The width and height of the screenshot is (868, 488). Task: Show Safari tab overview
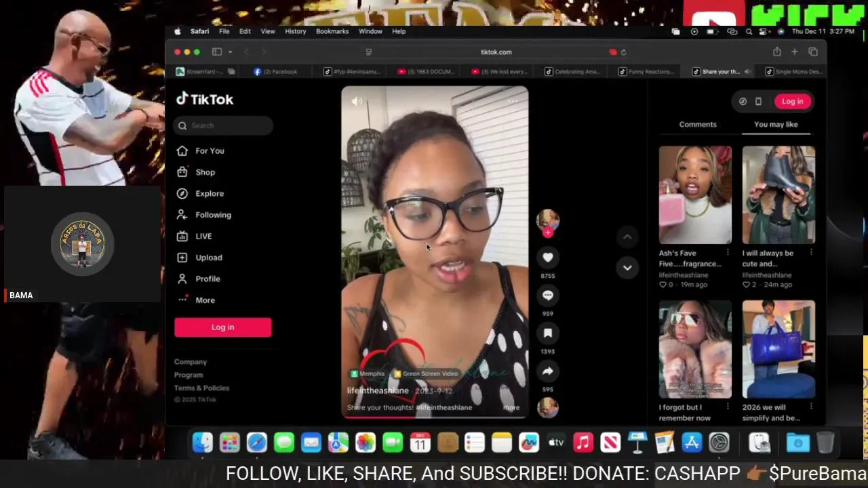pos(813,52)
